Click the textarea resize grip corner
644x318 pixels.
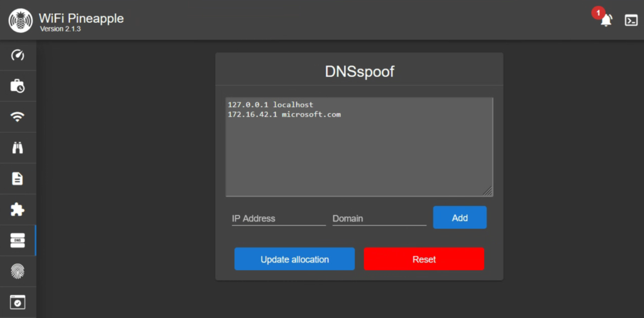[487, 191]
